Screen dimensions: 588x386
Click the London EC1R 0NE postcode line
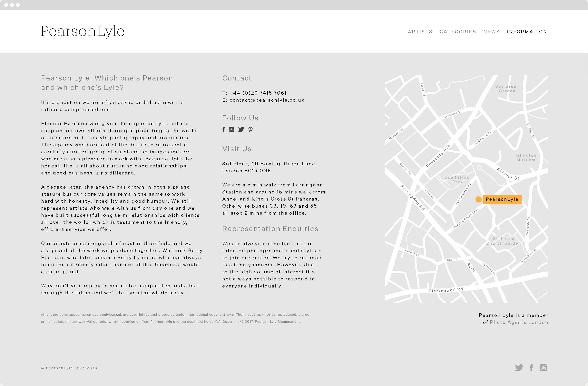pos(247,171)
